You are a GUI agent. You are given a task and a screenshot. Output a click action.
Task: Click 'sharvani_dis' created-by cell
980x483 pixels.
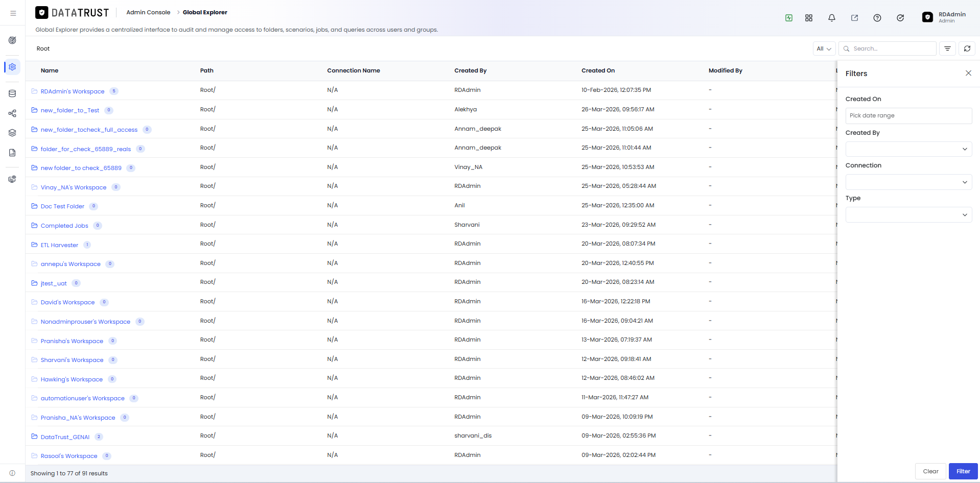click(x=473, y=436)
